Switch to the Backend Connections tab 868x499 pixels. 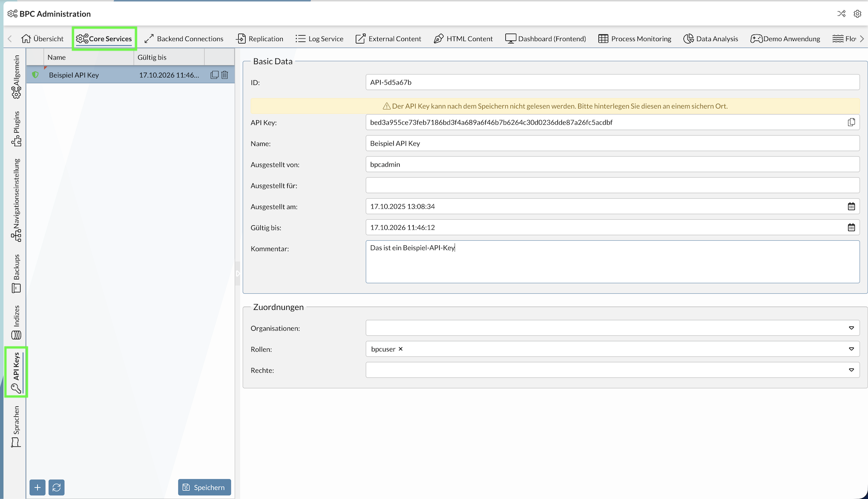[x=184, y=39]
